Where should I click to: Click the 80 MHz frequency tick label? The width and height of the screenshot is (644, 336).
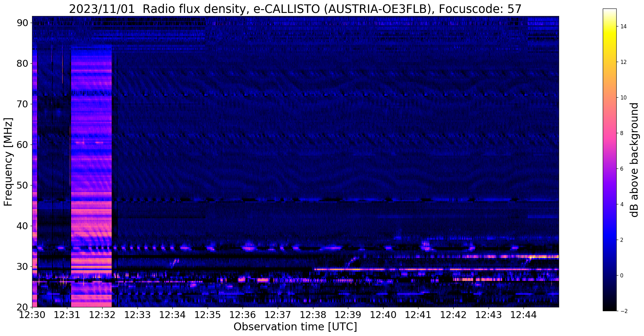pyautogui.click(x=23, y=63)
